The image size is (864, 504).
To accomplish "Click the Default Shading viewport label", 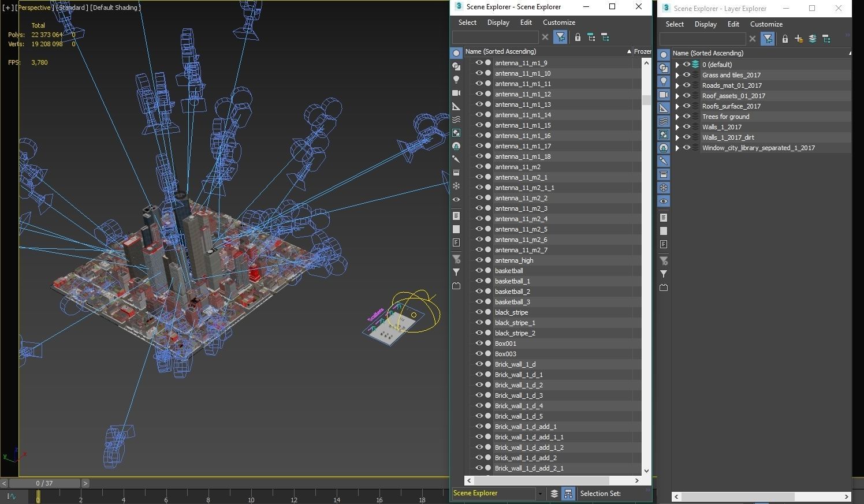I will pos(116,8).
